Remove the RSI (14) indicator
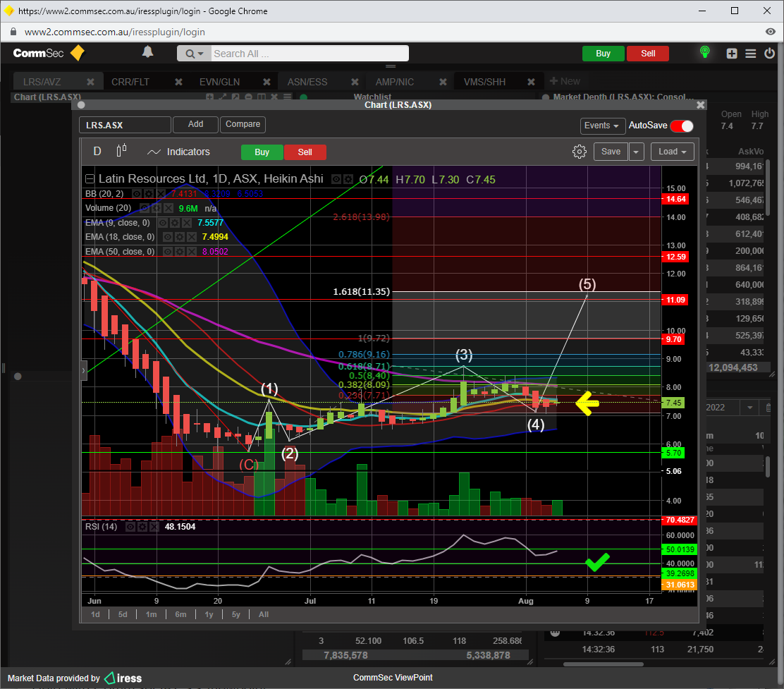Screen dimensions: 784x689 click(x=154, y=527)
